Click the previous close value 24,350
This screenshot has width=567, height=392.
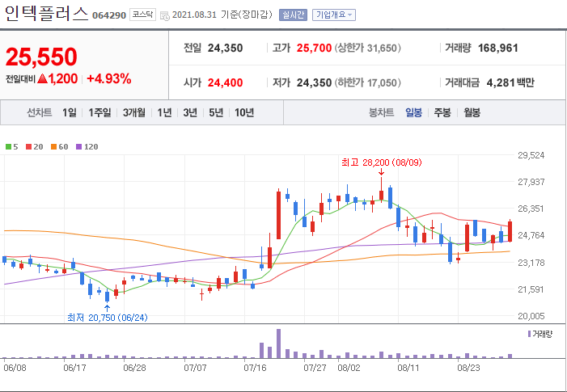coord(225,48)
